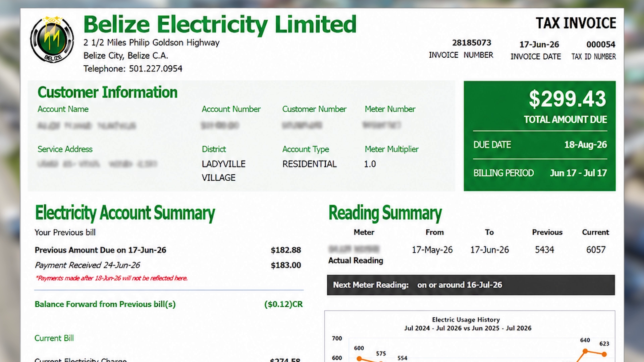Click the red payments-not-reflected notice

pos(111,278)
